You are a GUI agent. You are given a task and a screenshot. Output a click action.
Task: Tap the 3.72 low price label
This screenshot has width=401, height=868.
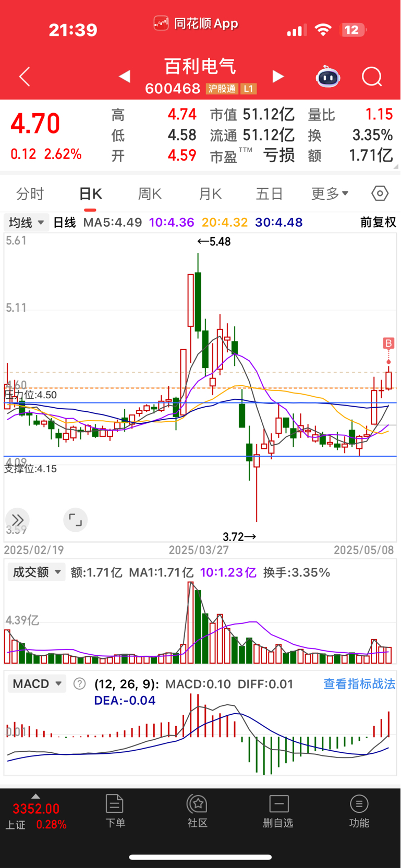tap(239, 536)
